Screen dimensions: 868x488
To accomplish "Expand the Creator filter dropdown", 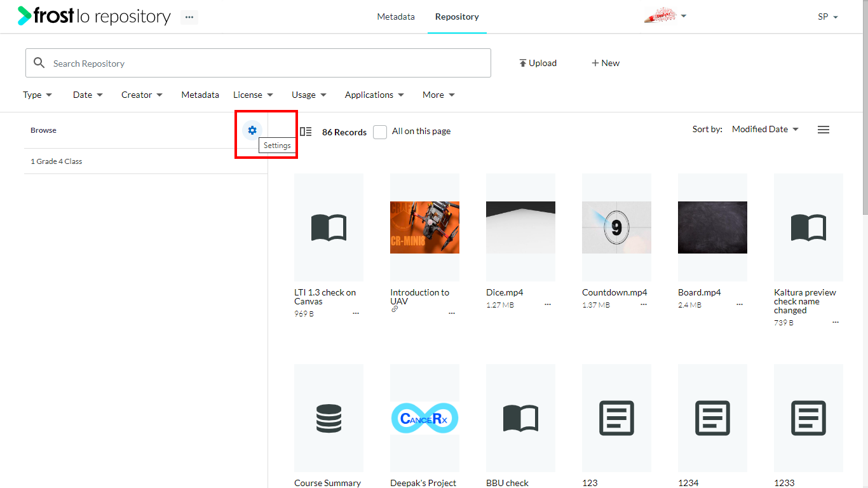I will [142, 95].
